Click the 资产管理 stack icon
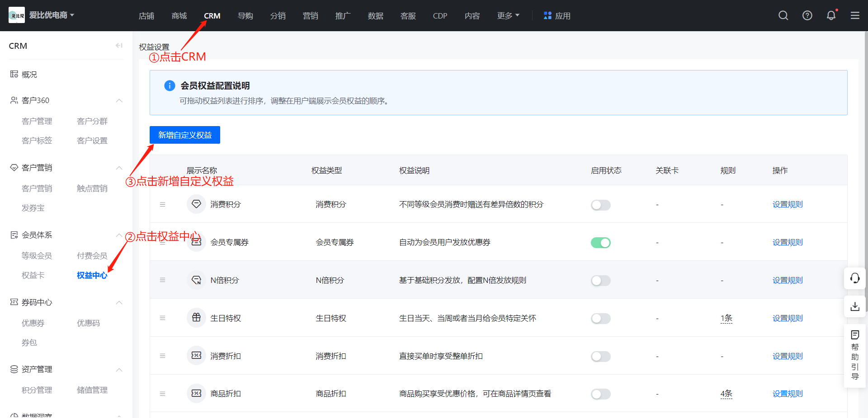 [x=14, y=369]
